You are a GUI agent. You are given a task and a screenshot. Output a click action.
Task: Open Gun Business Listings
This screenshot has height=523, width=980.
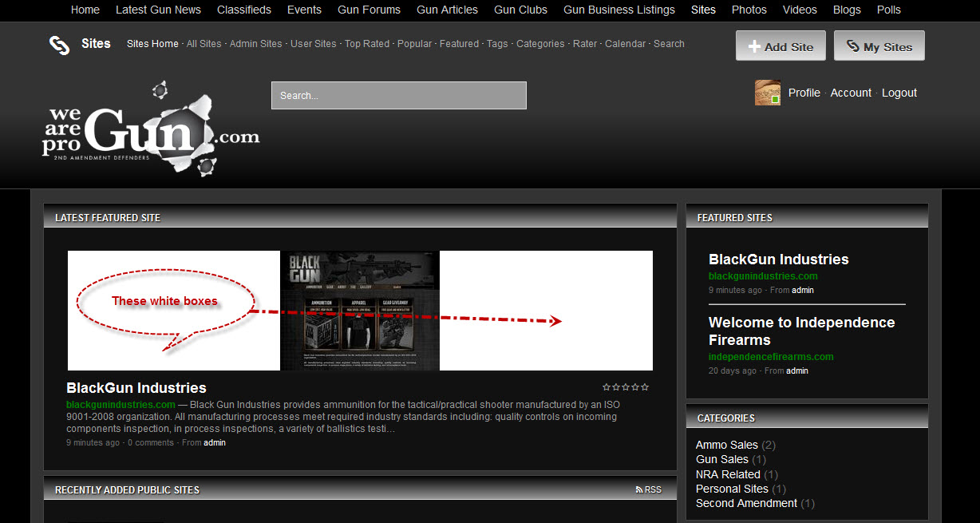coord(619,10)
